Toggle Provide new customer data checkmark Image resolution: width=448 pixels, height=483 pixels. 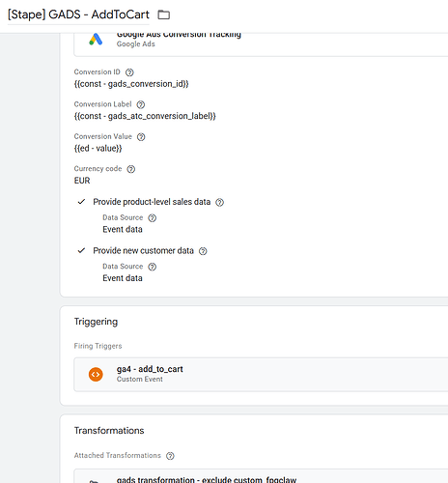[81, 250]
